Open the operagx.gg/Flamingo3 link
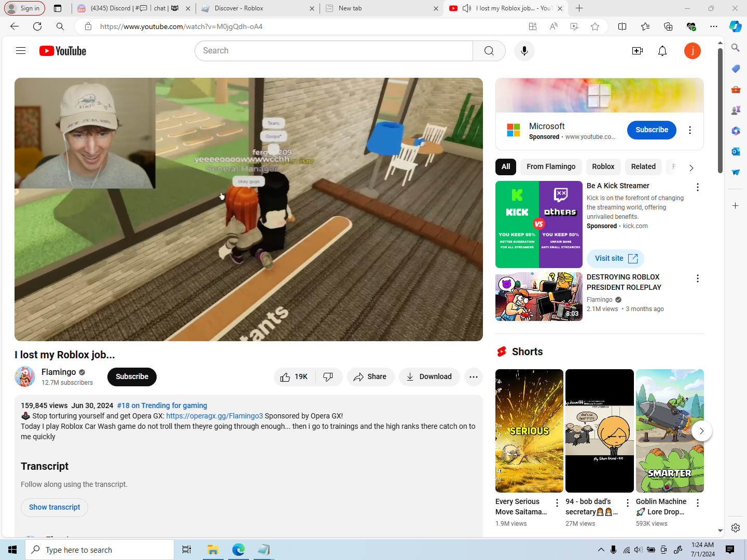 pyautogui.click(x=215, y=416)
